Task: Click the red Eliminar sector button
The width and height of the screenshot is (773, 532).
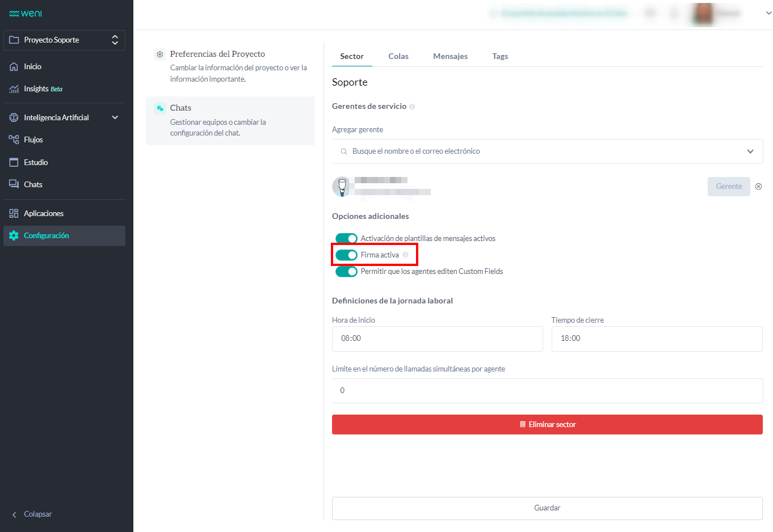Action: (547, 424)
